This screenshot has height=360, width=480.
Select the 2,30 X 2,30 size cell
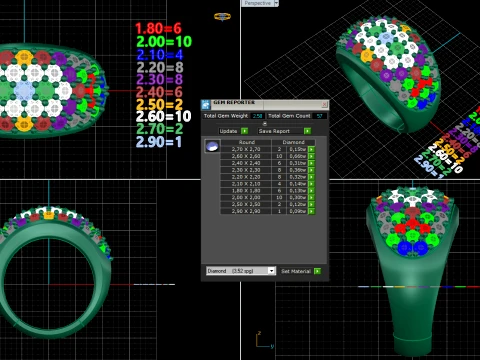pos(246,170)
